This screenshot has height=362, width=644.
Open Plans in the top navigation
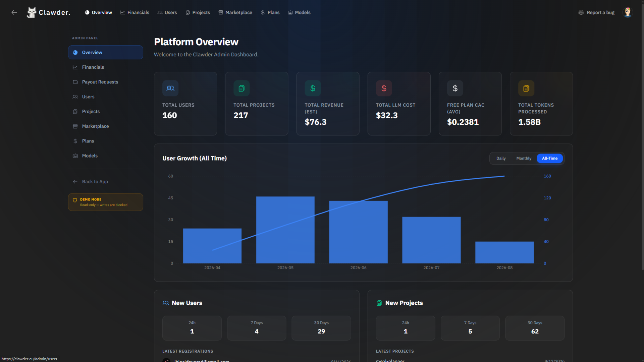click(x=270, y=12)
